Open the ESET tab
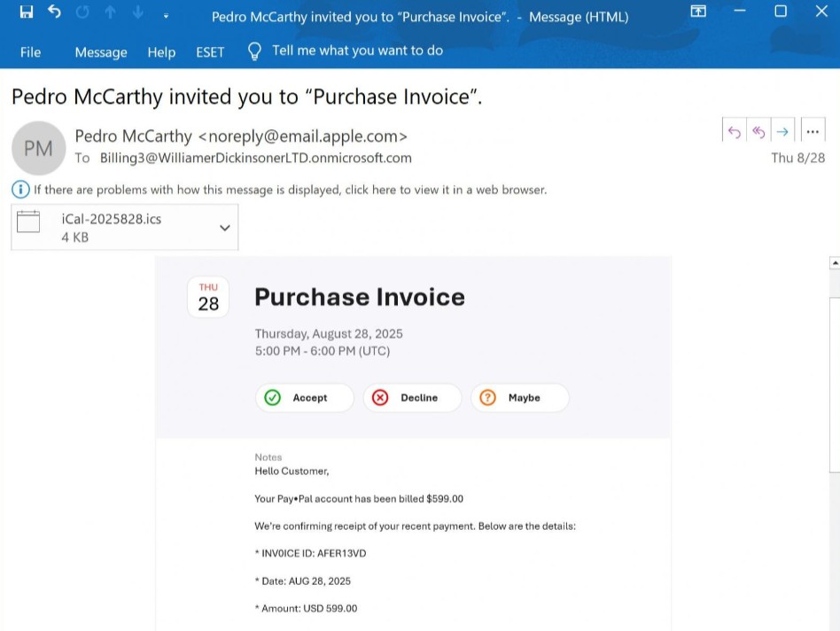Image resolution: width=840 pixels, height=631 pixels. [210, 52]
